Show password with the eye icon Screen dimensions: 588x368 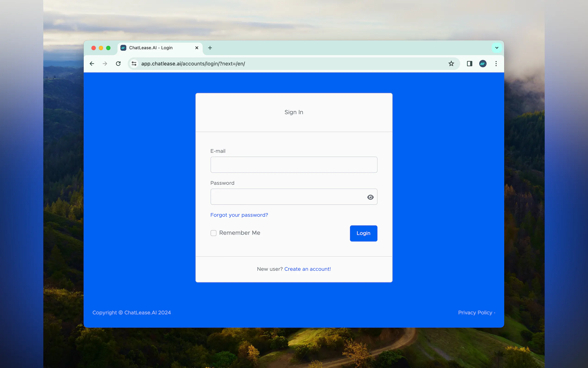pos(370,197)
